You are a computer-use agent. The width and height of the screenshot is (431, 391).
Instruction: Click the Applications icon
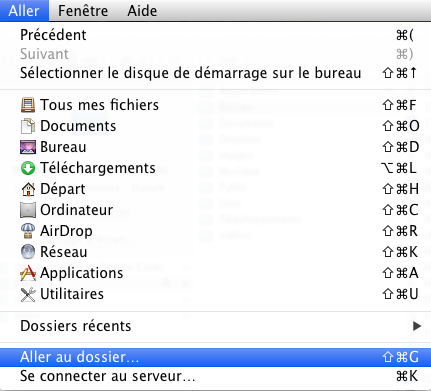point(28,273)
